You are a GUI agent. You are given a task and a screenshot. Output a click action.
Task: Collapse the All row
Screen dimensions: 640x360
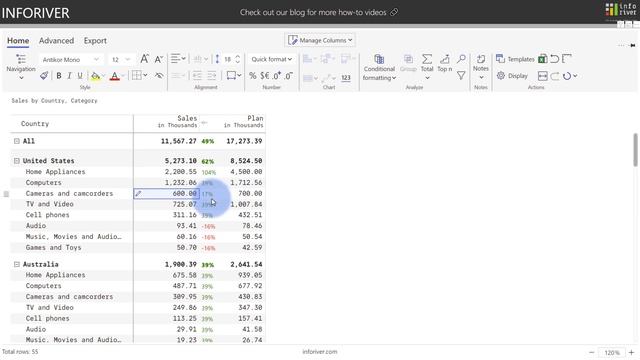click(x=17, y=141)
